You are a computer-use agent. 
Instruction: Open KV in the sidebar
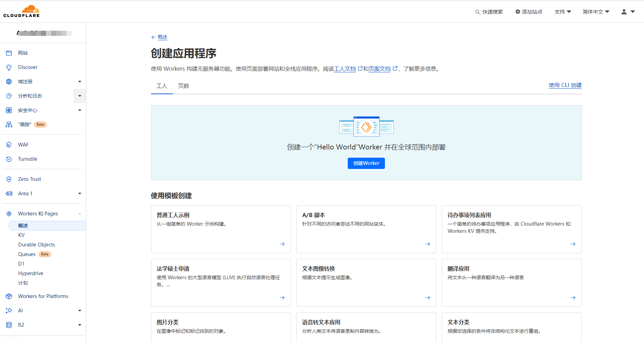click(21, 235)
